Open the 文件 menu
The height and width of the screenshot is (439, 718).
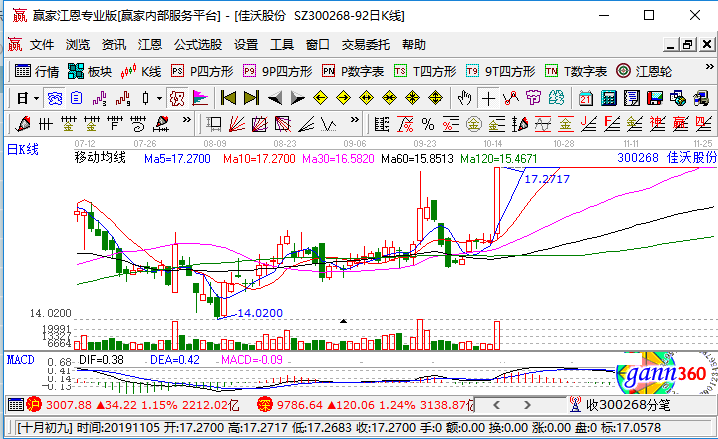[x=42, y=44]
